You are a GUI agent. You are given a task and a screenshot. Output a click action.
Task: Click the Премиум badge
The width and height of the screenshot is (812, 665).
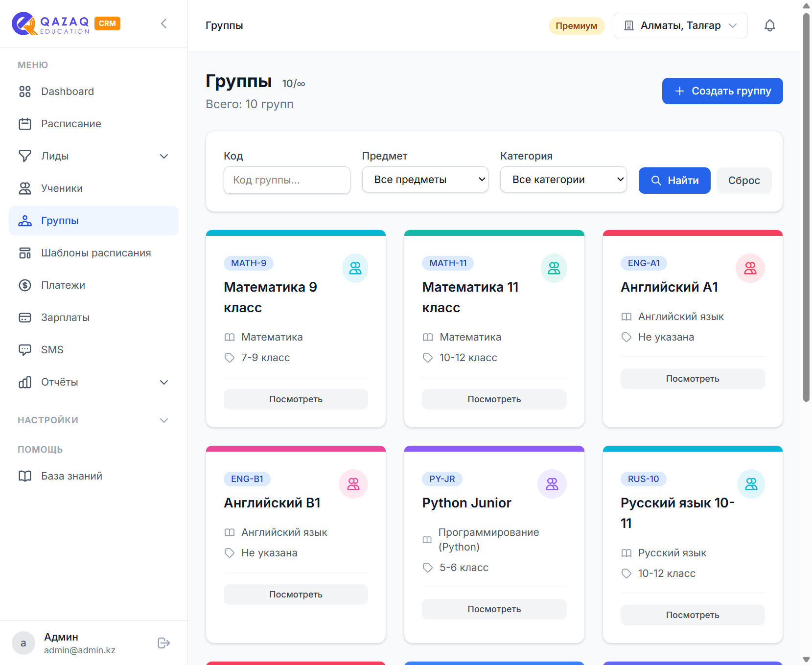click(577, 26)
